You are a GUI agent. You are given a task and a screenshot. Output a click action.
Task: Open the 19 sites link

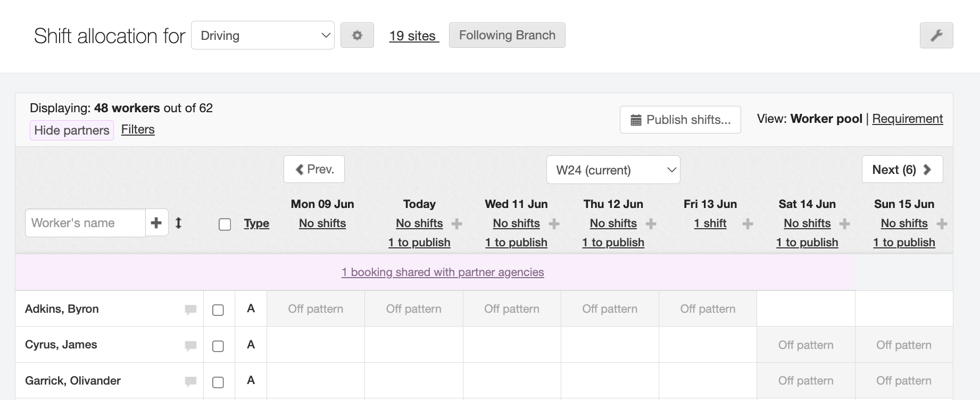tap(413, 36)
